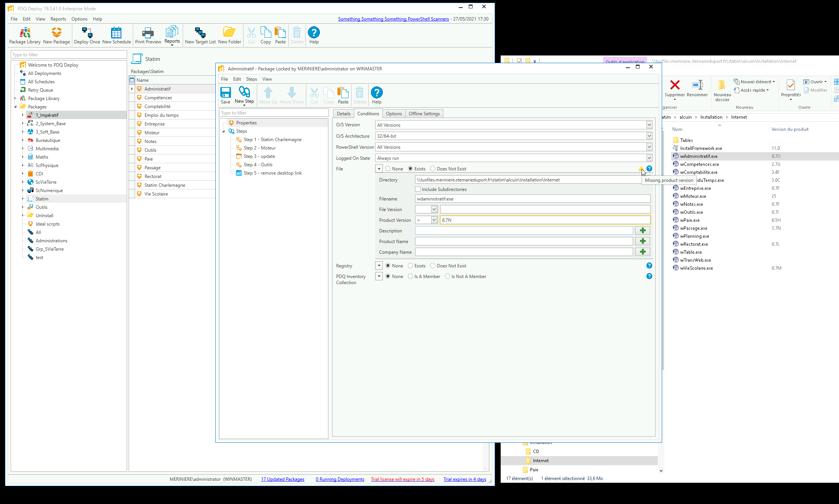Click the blue help icon for Registry

649,266
